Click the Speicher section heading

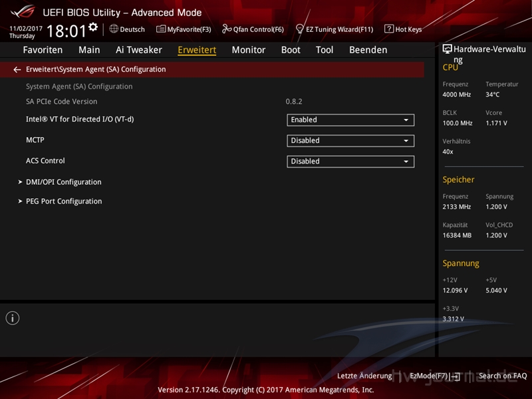pos(458,180)
